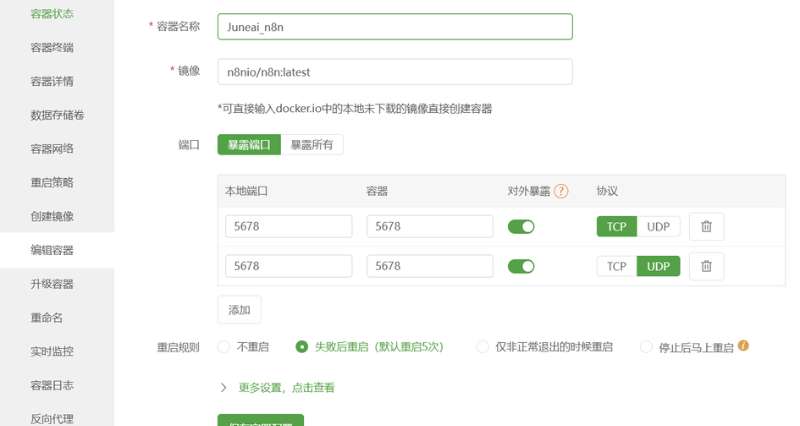This screenshot has width=800, height=426.
Task: Edit local port field in the TCP row
Action: point(289,227)
